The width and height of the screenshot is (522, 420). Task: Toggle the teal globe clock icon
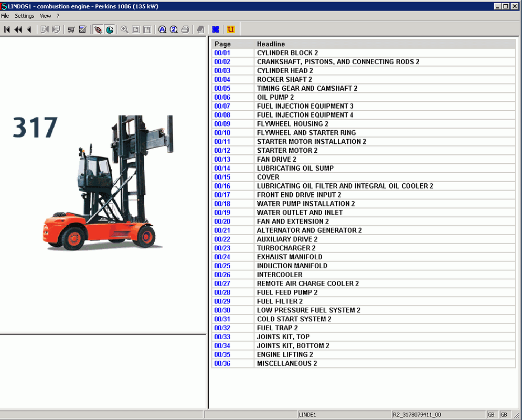pos(110,29)
